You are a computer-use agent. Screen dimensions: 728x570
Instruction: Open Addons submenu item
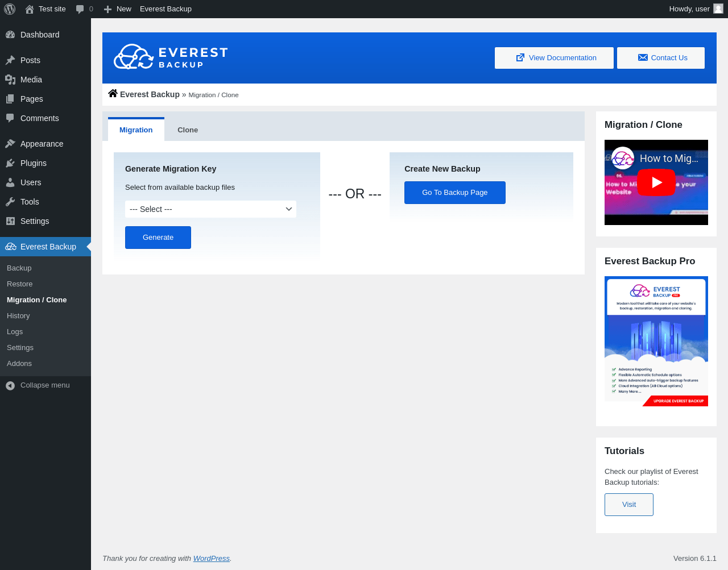click(19, 363)
